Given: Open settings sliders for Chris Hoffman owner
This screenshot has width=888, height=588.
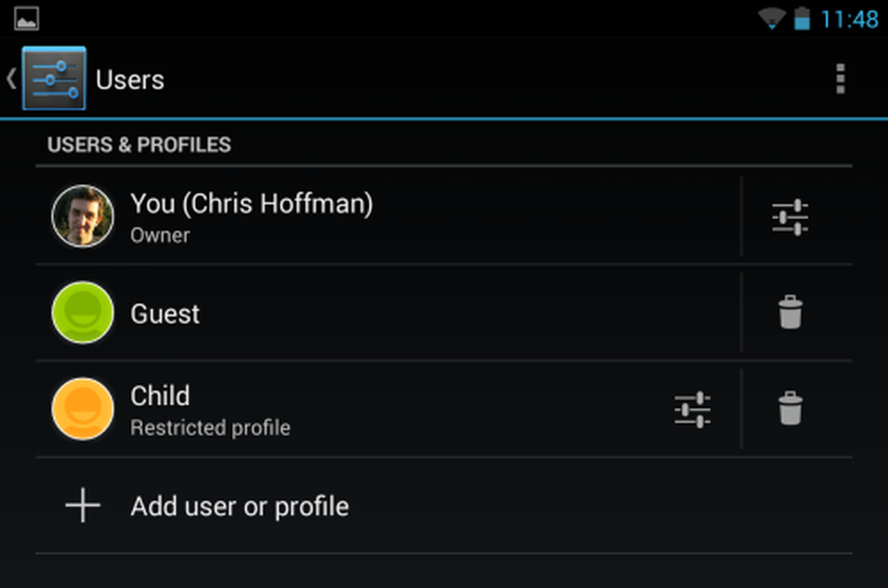Looking at the screenshot, I should 790,217.
